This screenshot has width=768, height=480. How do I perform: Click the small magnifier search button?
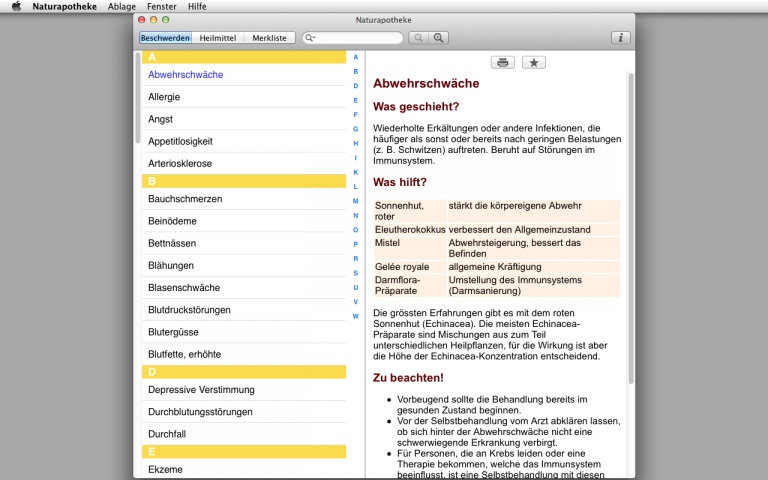click(x=419, y=38)
